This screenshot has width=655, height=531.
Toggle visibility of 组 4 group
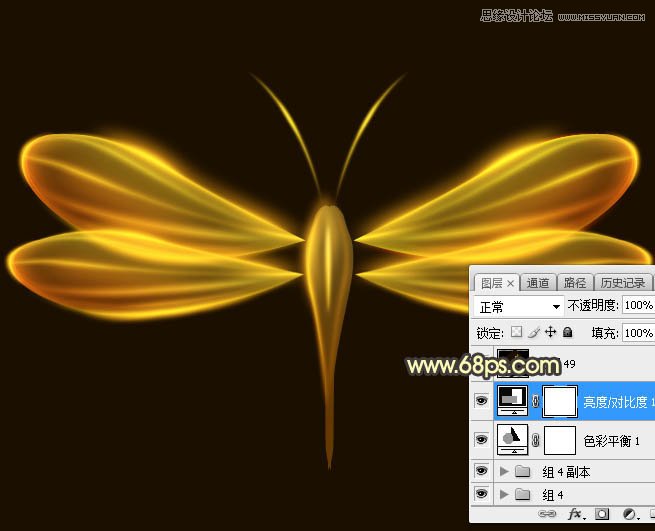coord(481,494)
